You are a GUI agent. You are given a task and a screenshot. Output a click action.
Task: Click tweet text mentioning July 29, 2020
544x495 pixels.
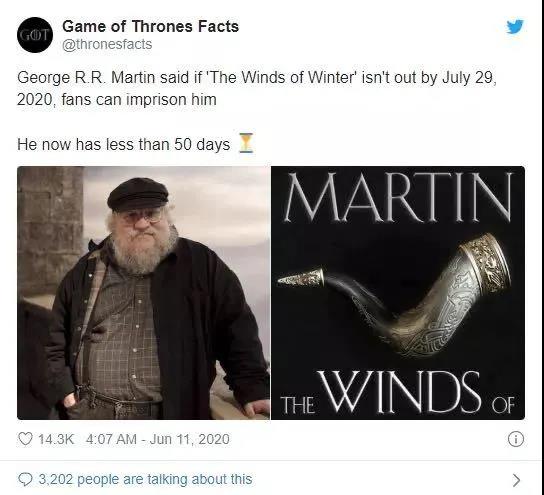(257, 88)
